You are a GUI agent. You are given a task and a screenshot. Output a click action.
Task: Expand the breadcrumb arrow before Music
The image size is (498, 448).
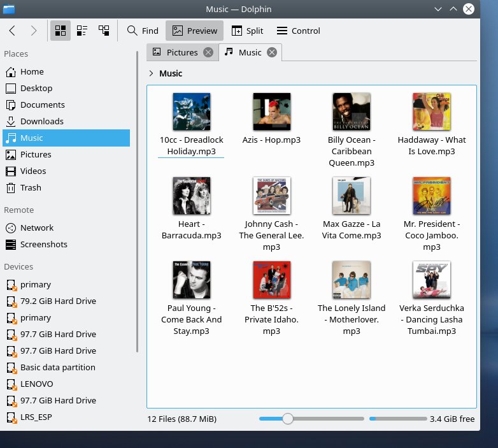[151, 73]
